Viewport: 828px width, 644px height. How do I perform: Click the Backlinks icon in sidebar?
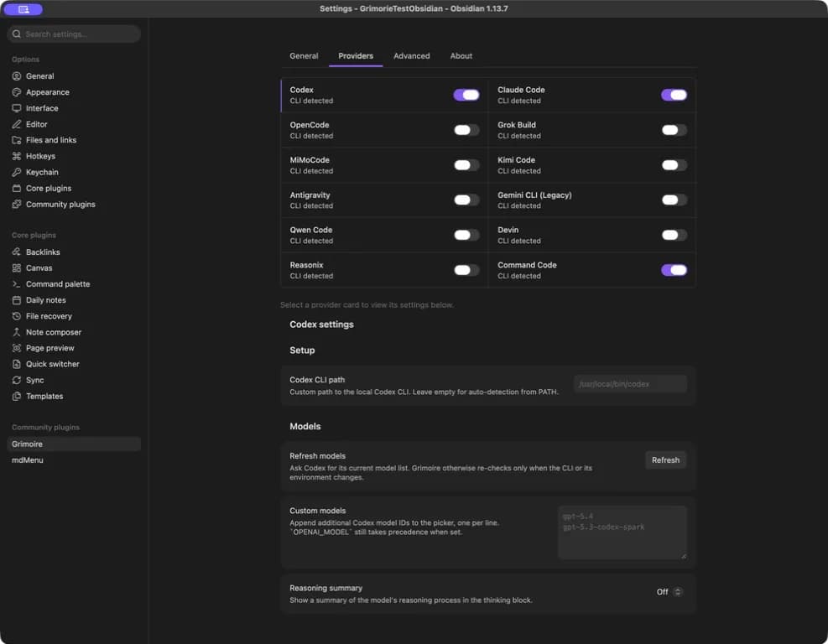pos(17,252)
